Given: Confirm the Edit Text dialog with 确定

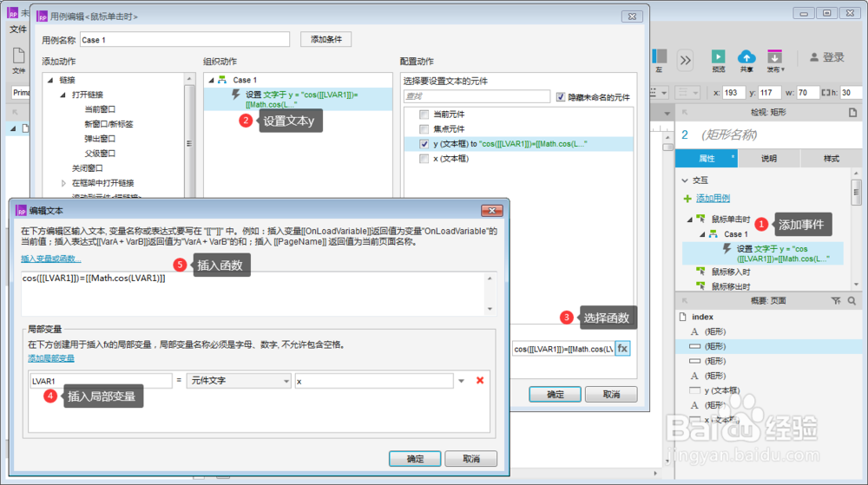Looking at the screenshot, I should [415, 458].
